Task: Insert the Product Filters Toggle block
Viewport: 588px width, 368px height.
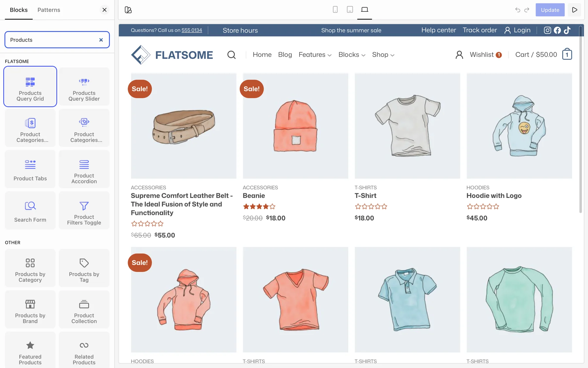Action: [x=84, y=210]
